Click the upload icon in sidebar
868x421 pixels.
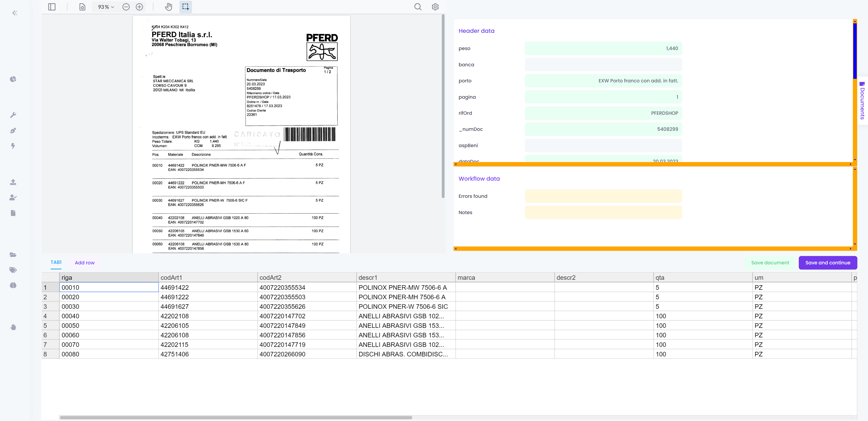coord(13,182)
